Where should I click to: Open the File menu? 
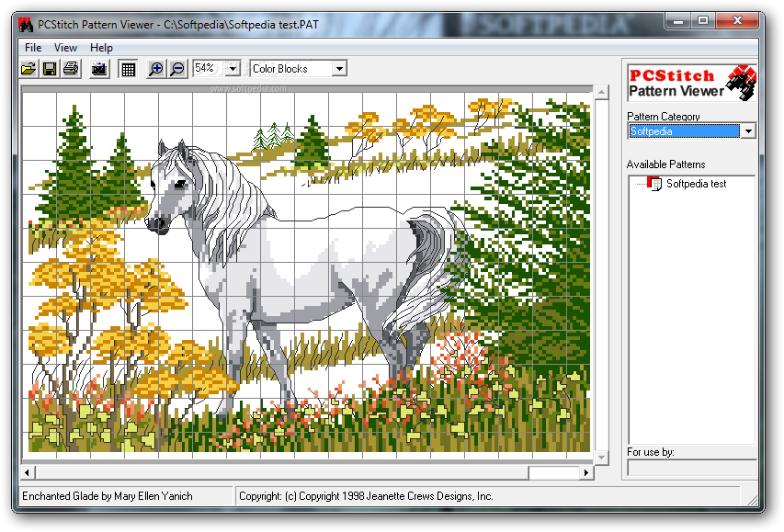coord(33,48)
